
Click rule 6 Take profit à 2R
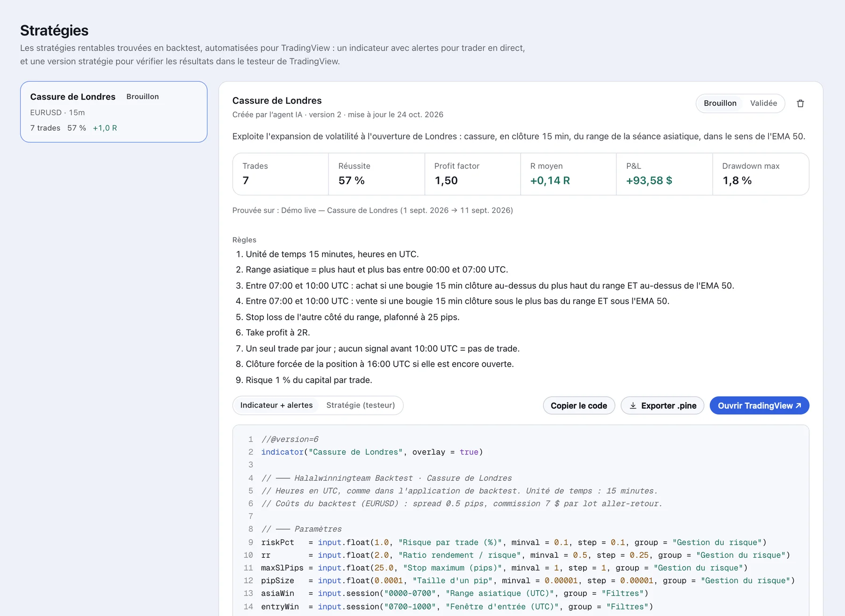pos(273,332)
